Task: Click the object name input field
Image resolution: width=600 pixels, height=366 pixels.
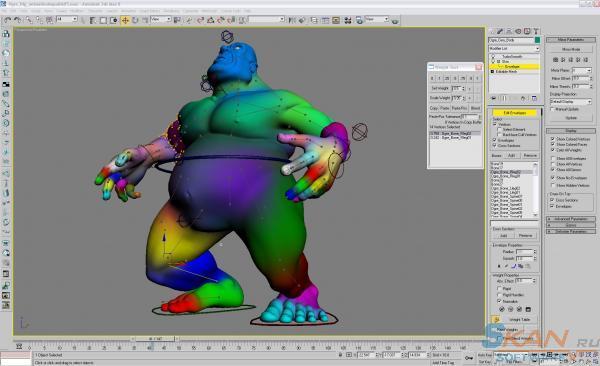Action: [x=511, y=40]
